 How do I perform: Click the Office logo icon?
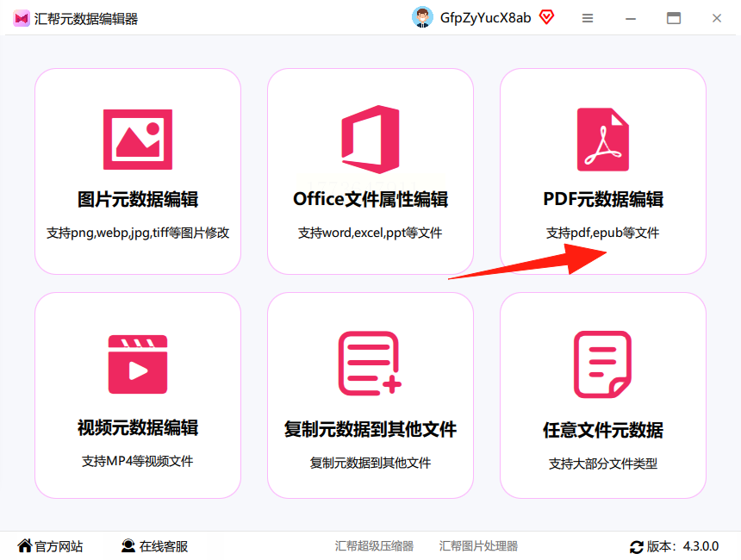[x=370, y=140]
